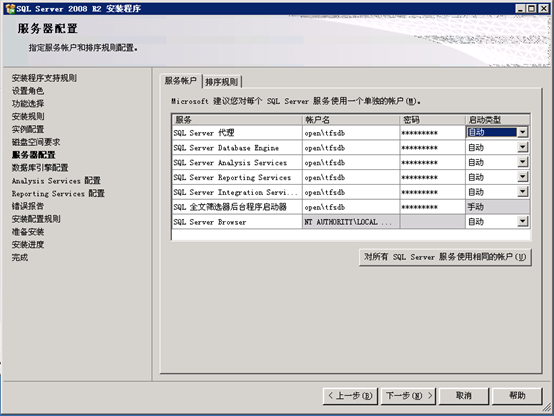
Task: Click bold 服务器配置 step in sidebar
Action: 34,155
